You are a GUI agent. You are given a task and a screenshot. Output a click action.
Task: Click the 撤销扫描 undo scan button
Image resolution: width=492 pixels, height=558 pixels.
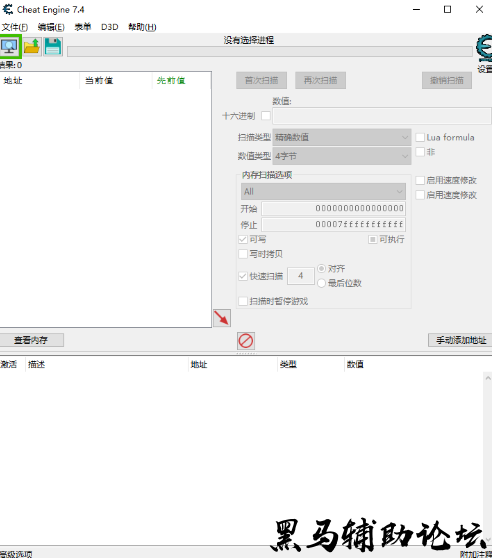pos(447,80)
